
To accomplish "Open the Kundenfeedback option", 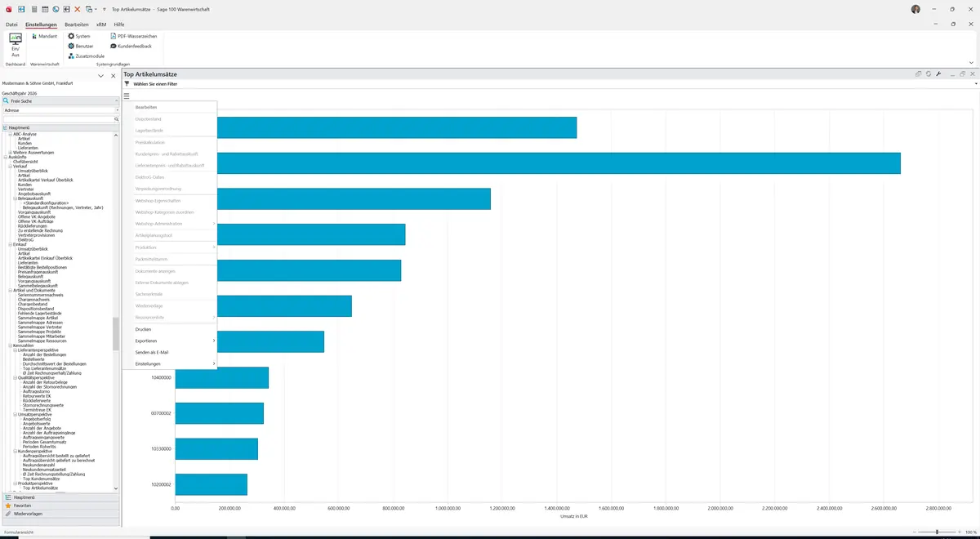I will (x=131, y=46).
